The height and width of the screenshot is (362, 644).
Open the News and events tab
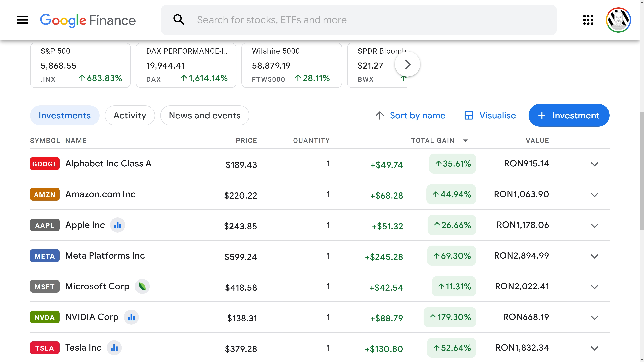204,115
